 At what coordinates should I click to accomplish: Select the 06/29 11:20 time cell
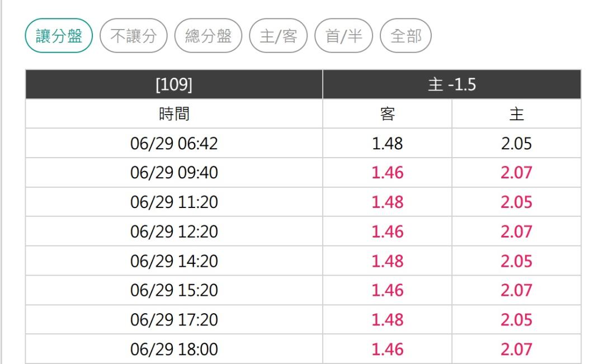pyautogui.click(x=174, y=202)
